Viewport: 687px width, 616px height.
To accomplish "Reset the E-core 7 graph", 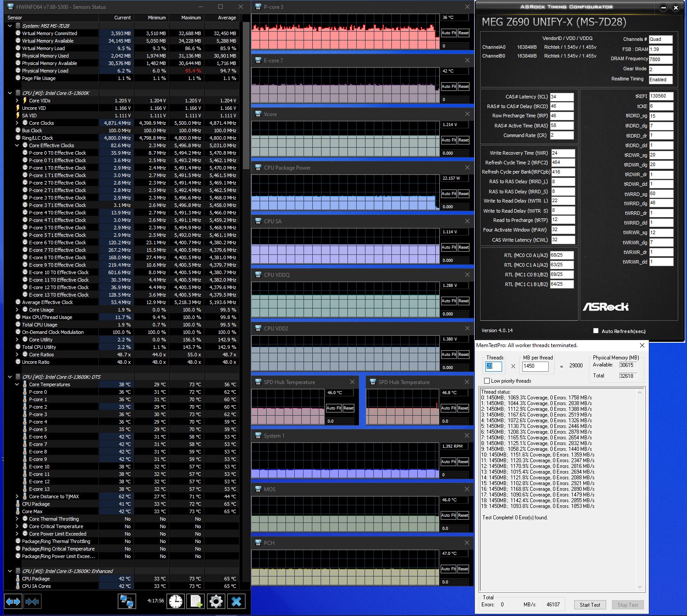I will pos(463,87).
